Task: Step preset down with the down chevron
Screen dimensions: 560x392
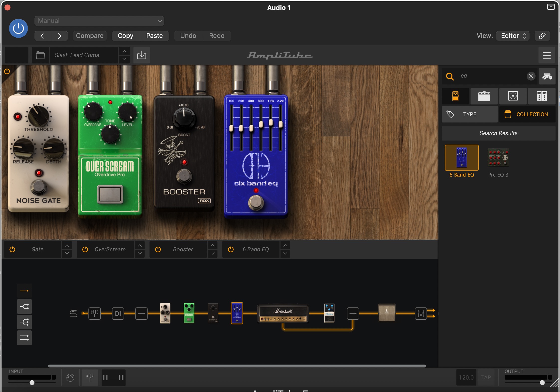Action: (124, 59)
